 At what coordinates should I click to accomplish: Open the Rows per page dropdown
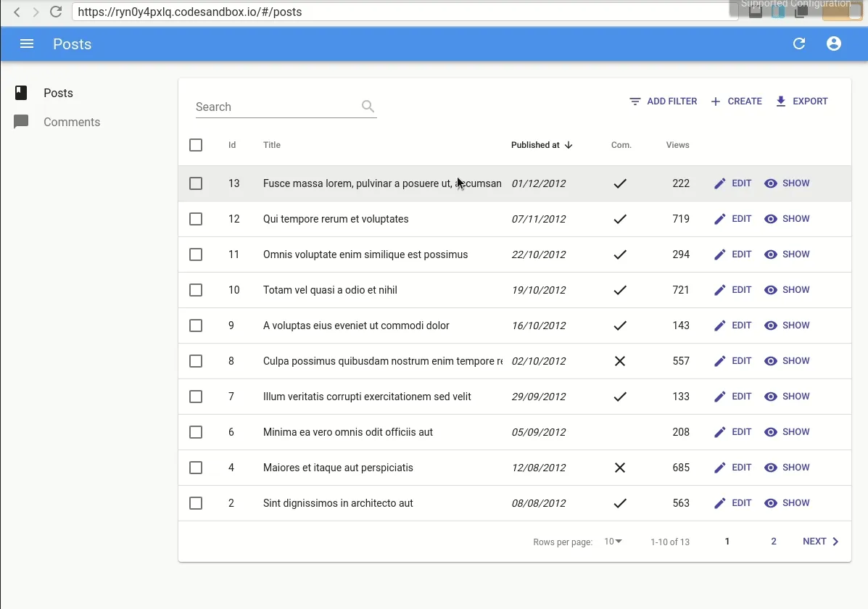613,541
